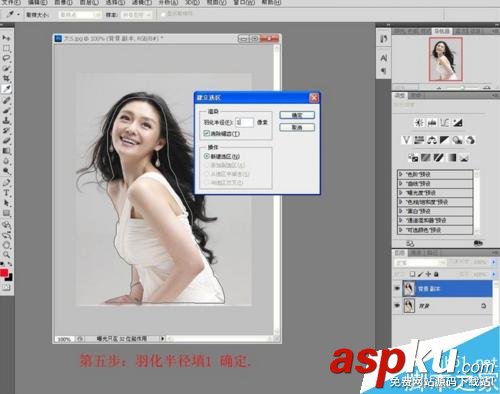
Task: Open the layer blend mode dropdown
Action: [420, 263]
